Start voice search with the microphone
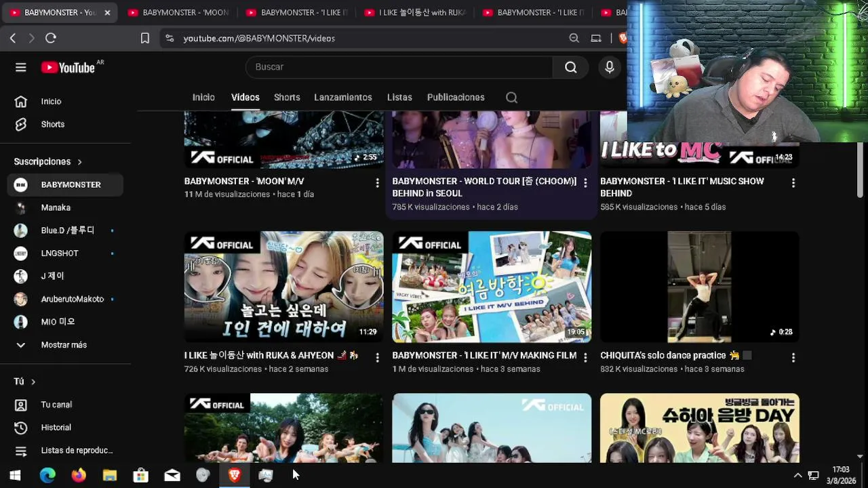Viewport: 868px width, 488px height. tap(610, 67)
